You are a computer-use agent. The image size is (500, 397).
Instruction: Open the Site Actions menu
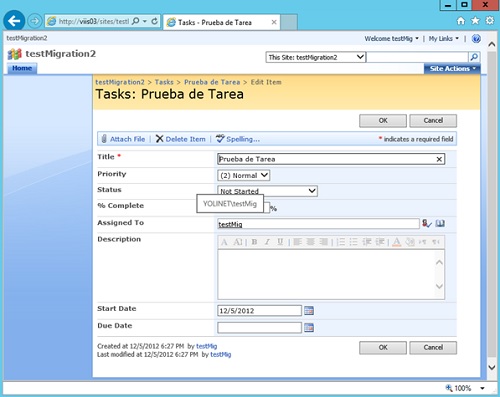(452, 68)
